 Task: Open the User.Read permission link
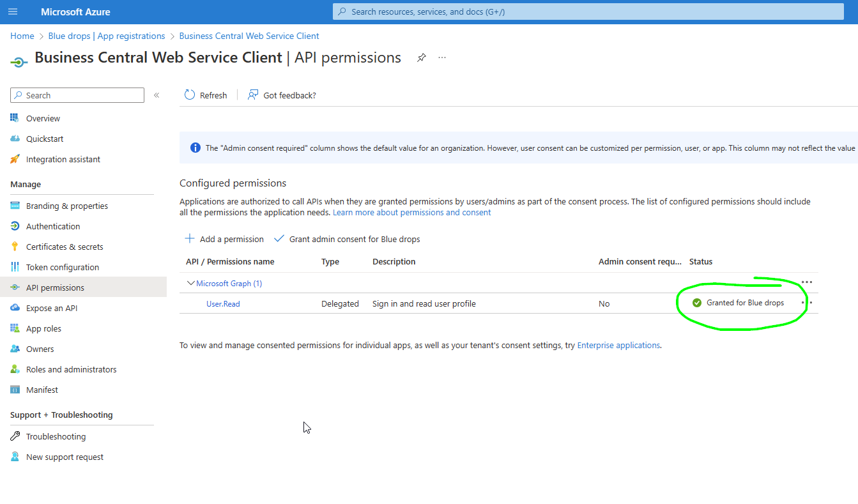coord(223,303)
